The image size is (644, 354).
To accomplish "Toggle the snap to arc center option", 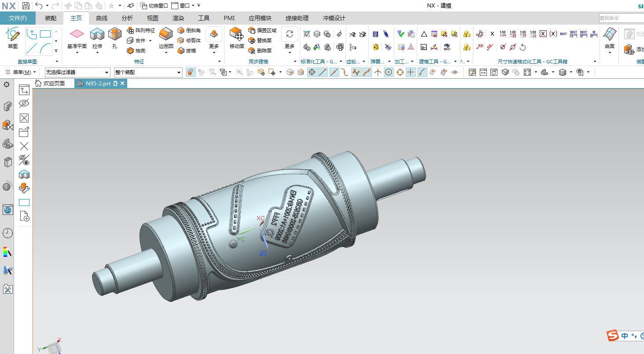I will coord(389,72).
